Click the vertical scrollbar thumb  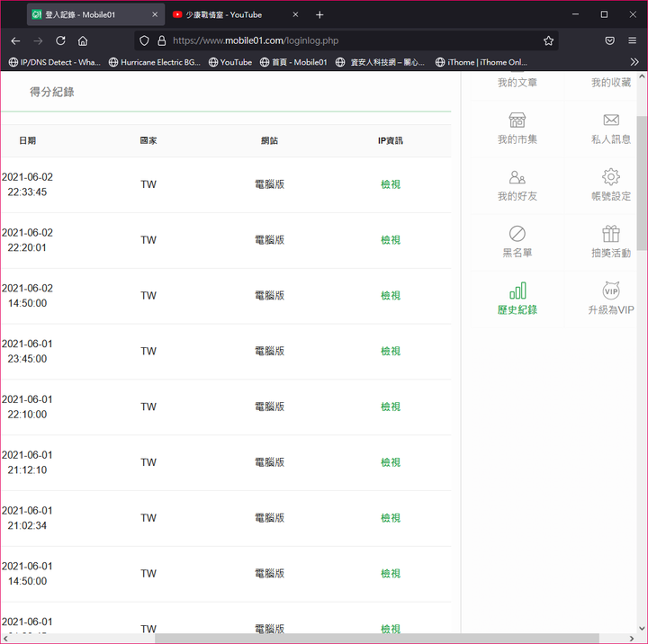(x=642, y=183)
